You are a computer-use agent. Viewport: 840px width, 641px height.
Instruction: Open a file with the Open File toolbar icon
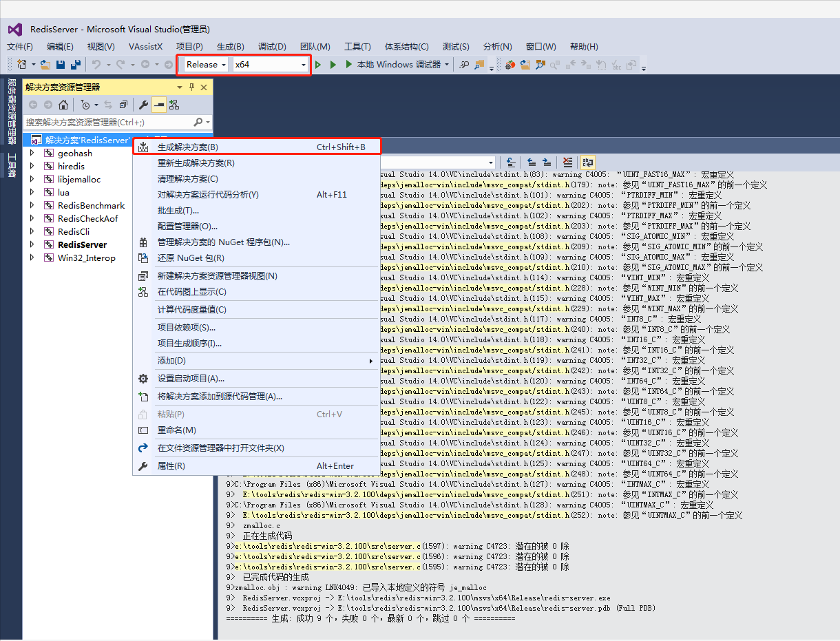(x=44, y=64)
